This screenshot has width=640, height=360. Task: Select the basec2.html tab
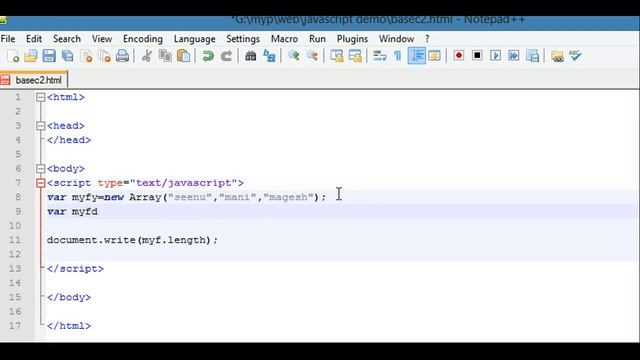point(34,80)
